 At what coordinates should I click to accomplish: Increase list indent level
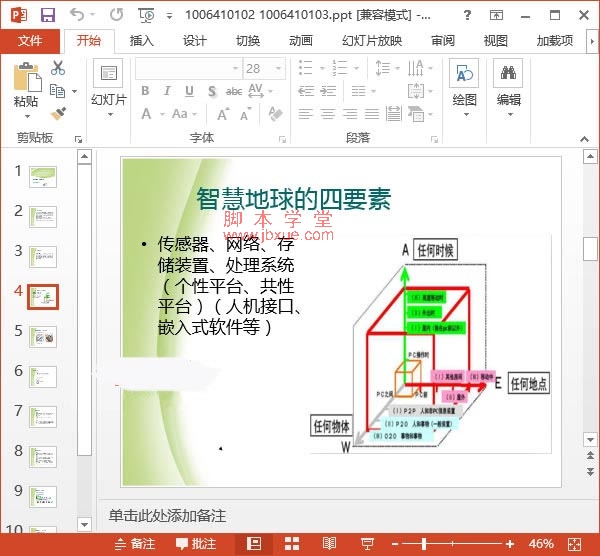(x=328, y=91)
